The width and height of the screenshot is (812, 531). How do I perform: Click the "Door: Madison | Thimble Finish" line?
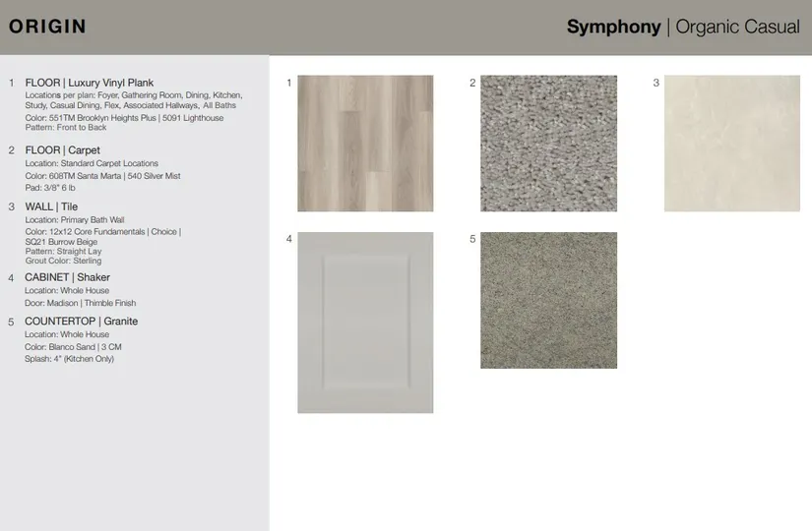pos(80,304)
